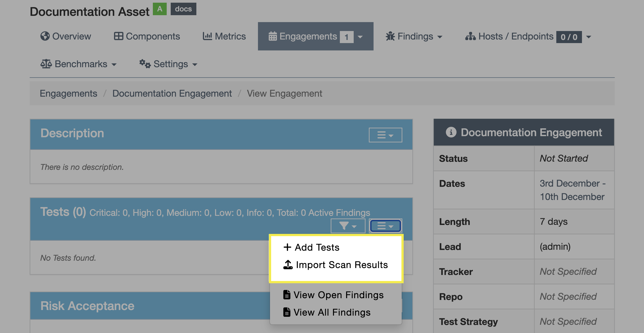
Task: Click the green A grade badge
Action: click(x=160, y=9)
